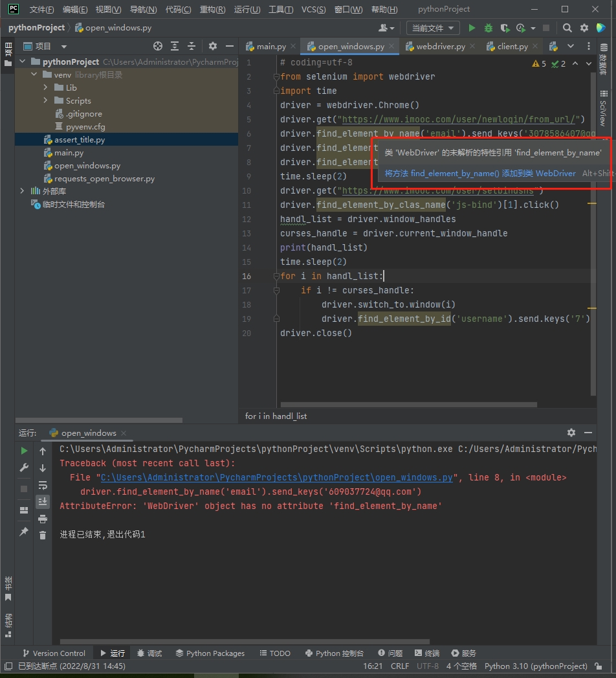The width and height of the screenshot is (616, 678).
Task: Open editor tabs more-options menu
Action: (588, 46)
